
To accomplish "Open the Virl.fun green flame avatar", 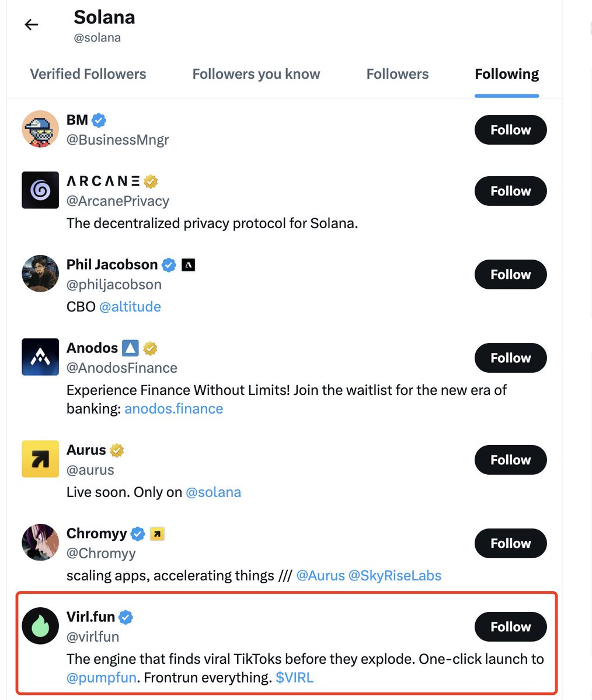I will point(40,626).
